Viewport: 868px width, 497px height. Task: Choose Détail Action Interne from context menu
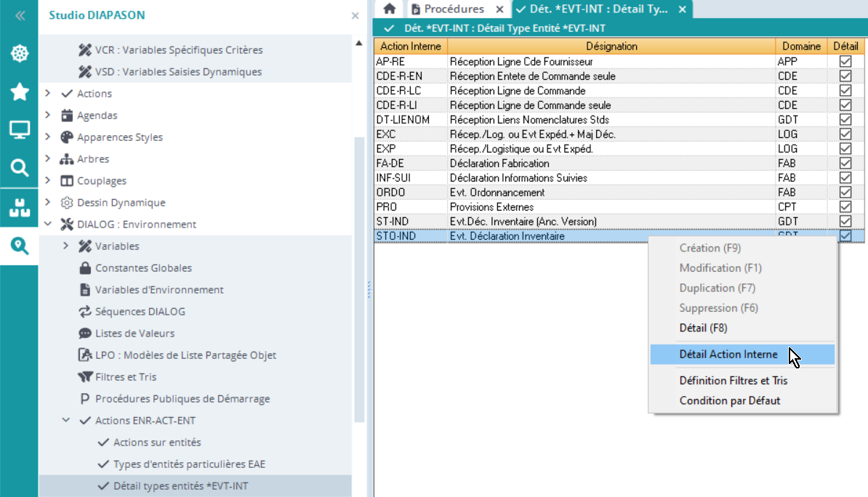(728, 355)
